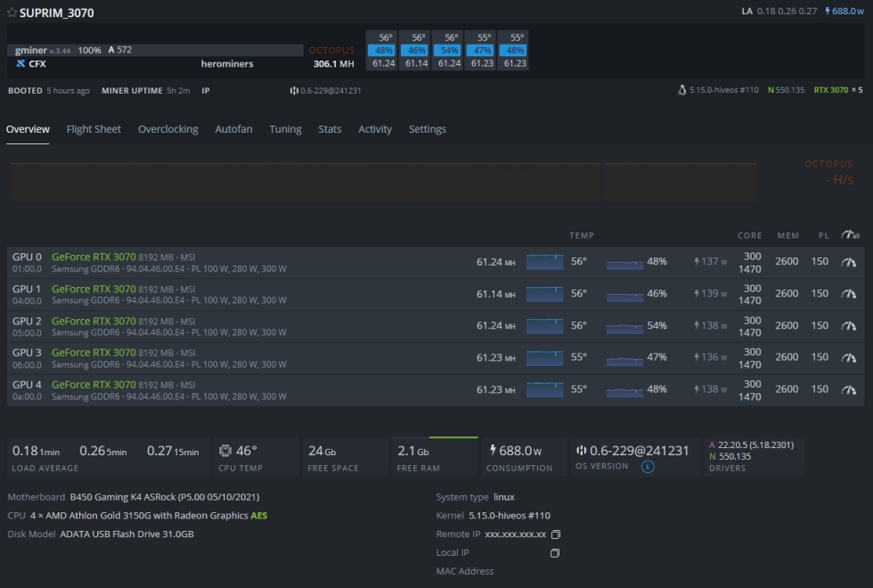This screenshot has height=588, width=873.
Task: Click the Hive icon in the OS Version card
Action: point(581,451)
